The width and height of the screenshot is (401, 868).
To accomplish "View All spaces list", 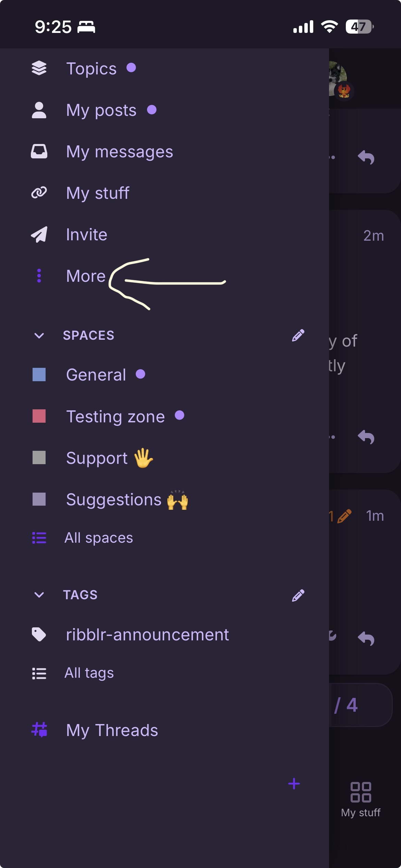I will pyautogui.click(x=99, y=538).
